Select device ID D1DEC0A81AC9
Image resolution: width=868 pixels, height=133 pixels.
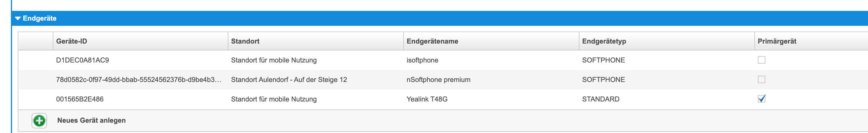coord(82,60)
